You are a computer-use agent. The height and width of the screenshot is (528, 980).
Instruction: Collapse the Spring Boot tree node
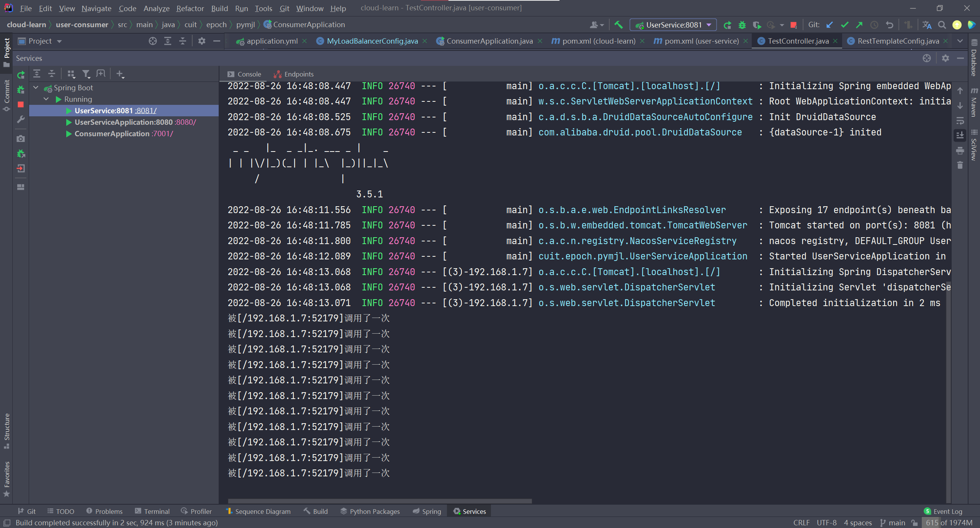(x=36, y=88)
